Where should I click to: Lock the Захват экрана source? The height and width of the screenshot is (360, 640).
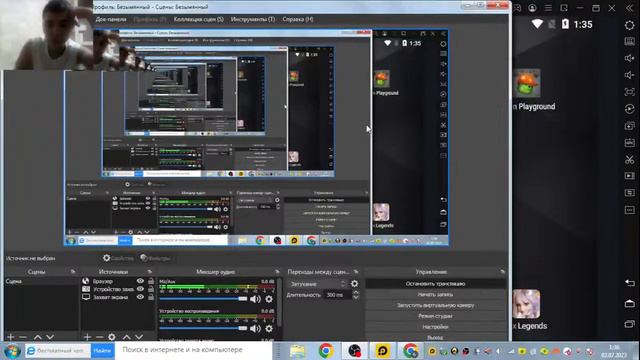point(151,297)
